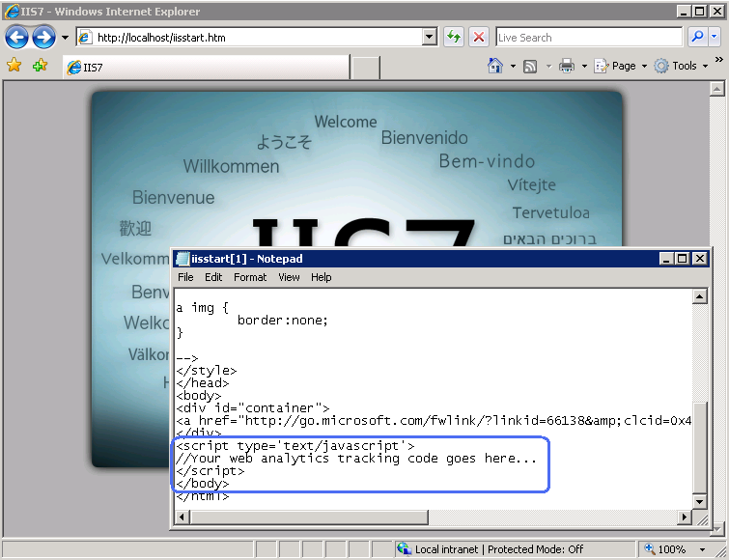729x560 pixels.
Task: Open the search provider options dropdown
Action: pyautogui.click(x=715, y=37)
